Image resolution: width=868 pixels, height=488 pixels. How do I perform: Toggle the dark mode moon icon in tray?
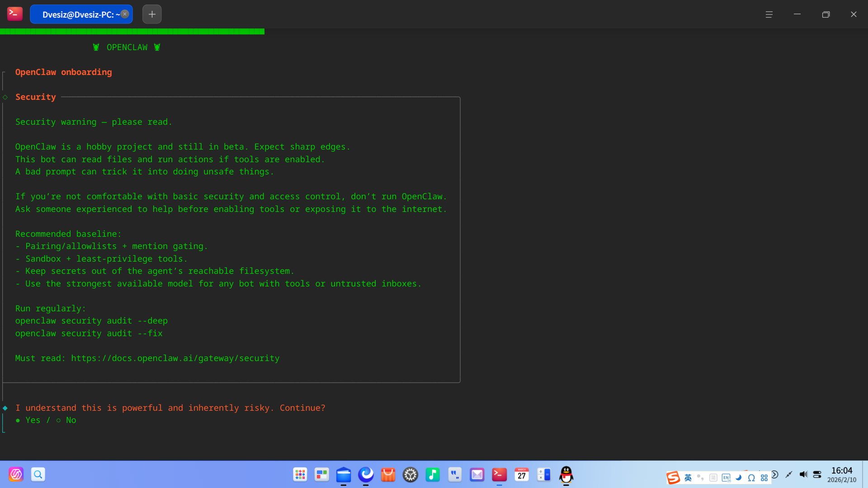[x=739, y=478]
